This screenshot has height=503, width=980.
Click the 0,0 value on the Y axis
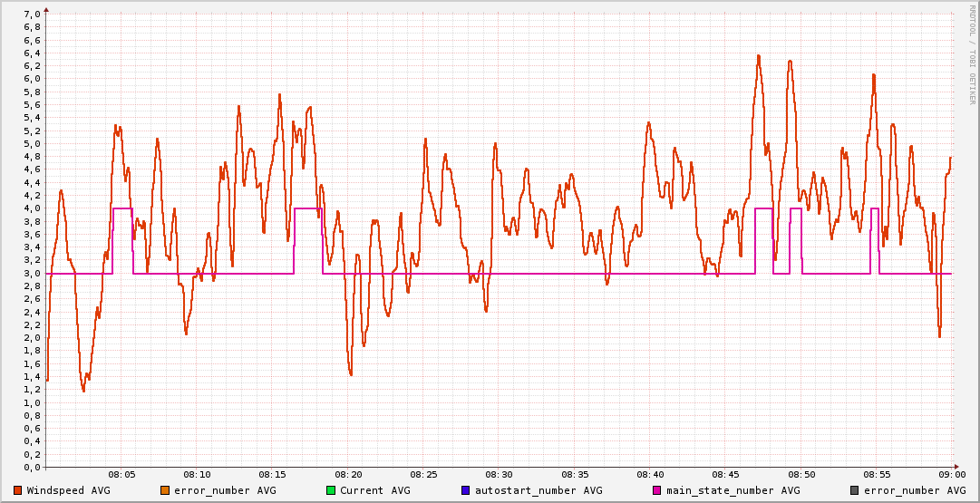(x=32, y=467)
